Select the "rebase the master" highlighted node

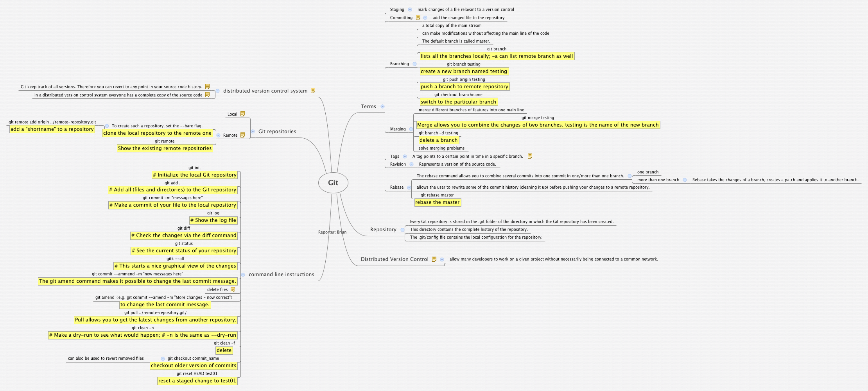(437, 202)
